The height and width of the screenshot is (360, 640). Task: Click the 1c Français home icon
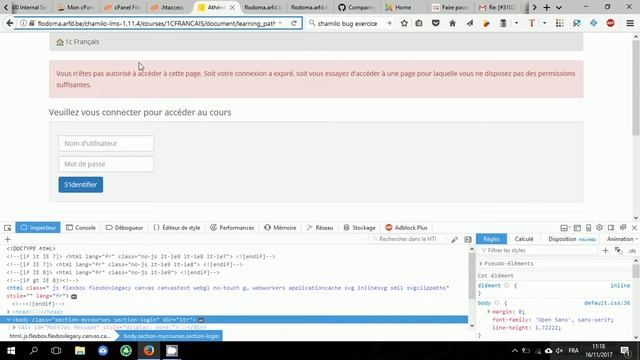60,42
